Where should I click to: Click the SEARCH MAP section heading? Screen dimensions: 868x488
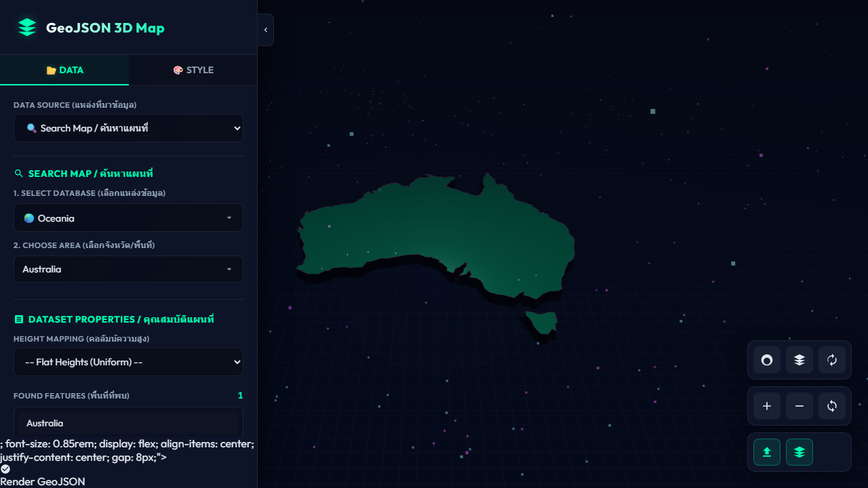click(x=90, y=174)
